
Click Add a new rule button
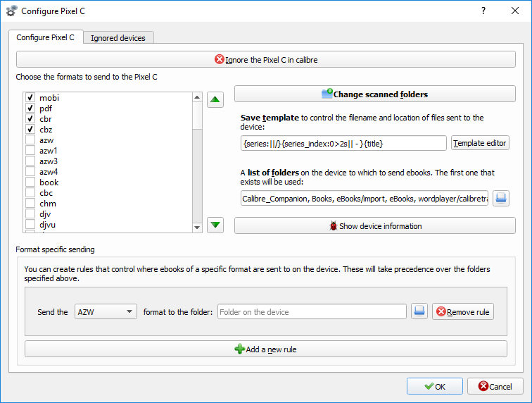pyautogui.click(x=266, y=349)
